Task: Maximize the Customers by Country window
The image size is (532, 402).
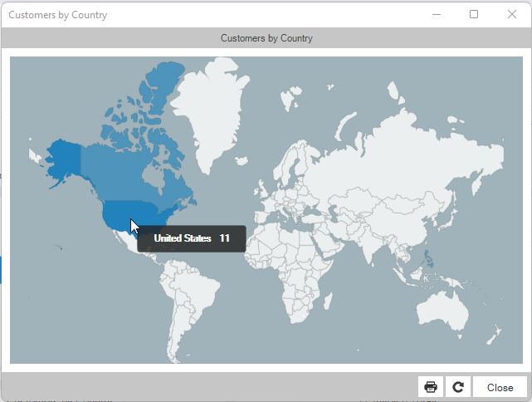Action: (474, 14)
